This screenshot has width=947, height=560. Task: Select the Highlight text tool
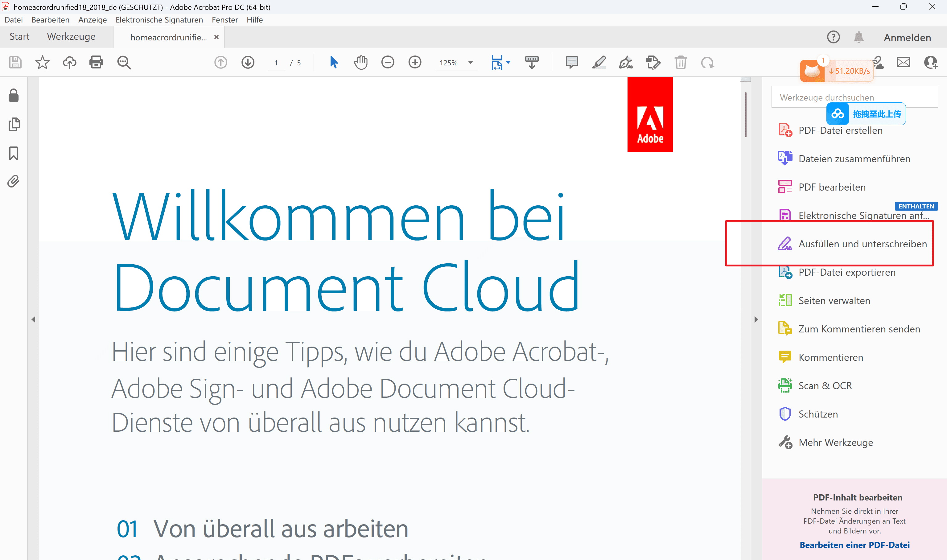(x=599, y=62)
